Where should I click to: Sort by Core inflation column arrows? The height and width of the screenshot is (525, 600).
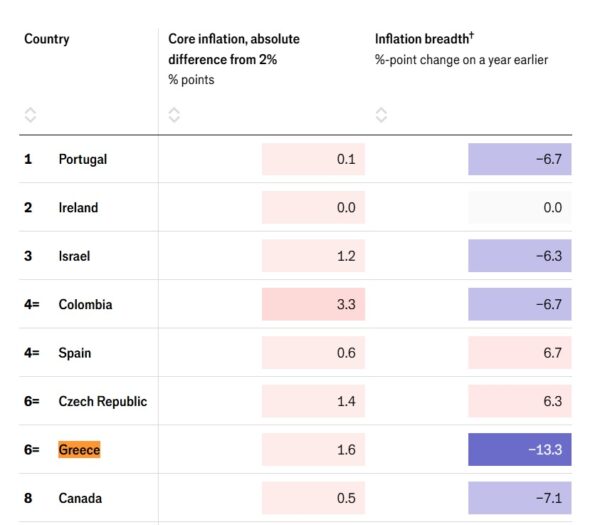pyautogui.click(x=174, y=114)
